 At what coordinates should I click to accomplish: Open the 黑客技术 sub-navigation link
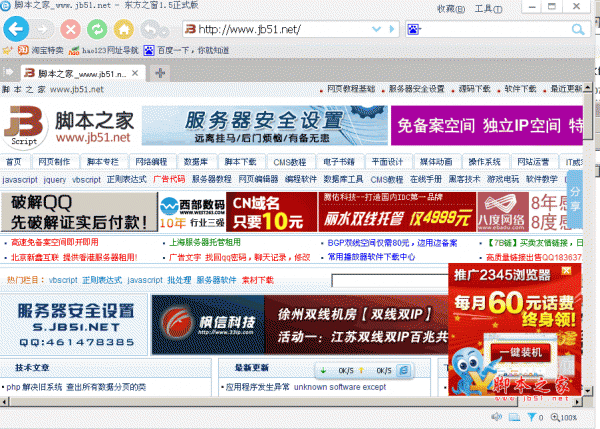click(x=465, y=179)
